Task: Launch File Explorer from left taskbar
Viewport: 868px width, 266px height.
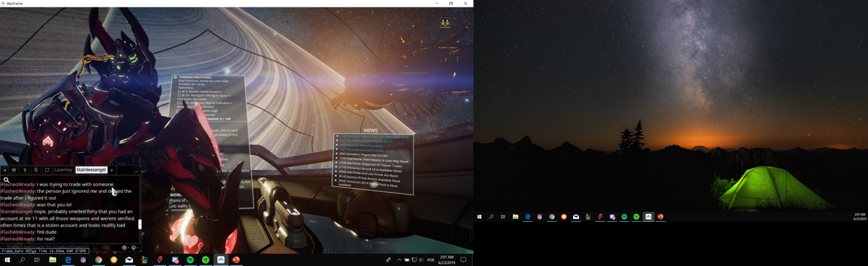Action: [52, 260]
